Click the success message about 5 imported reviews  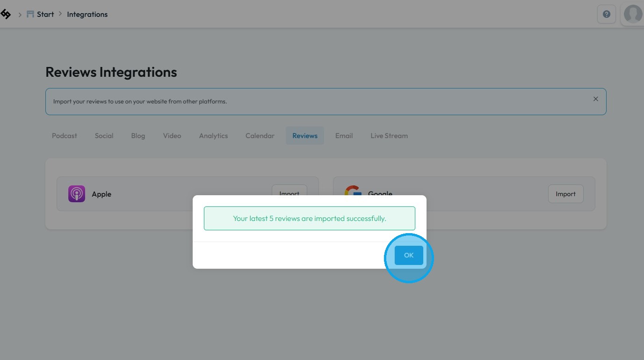pyautogui.click(x=310, y=219)
